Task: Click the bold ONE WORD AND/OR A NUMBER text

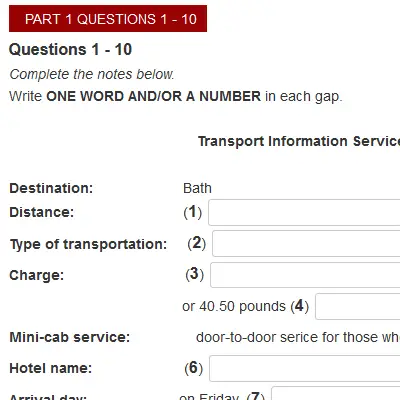Action: [153, 96]
